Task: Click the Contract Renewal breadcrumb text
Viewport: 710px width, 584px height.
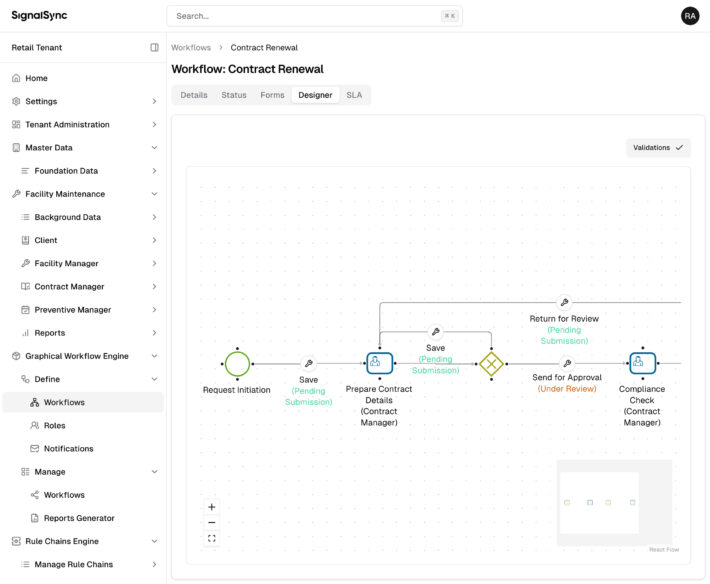Action: [264, 48]
